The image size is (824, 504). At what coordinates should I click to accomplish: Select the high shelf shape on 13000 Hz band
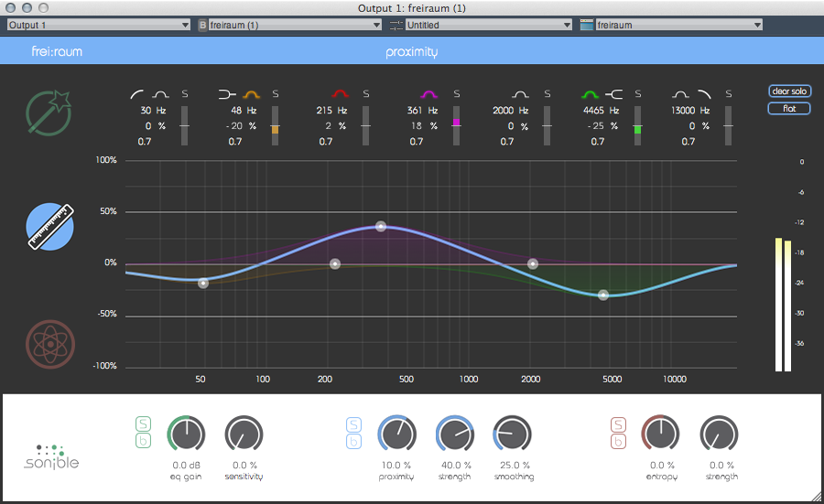click(x=703, y=93)
